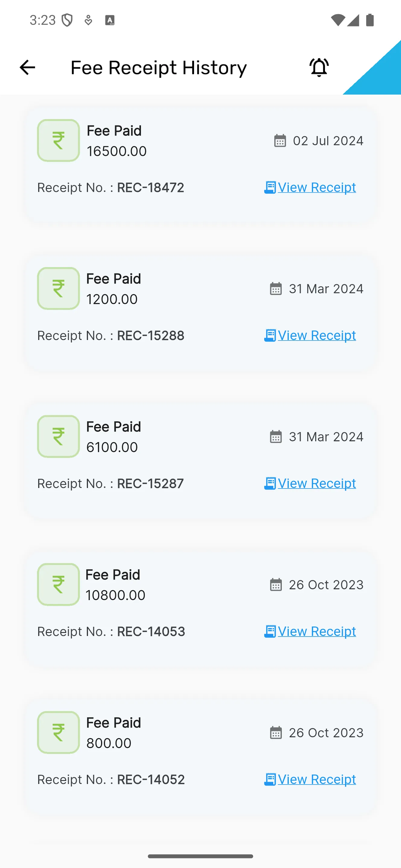
Task: Click the calendar icon on the REC-15288 card
Action: [x=276, y=288]
